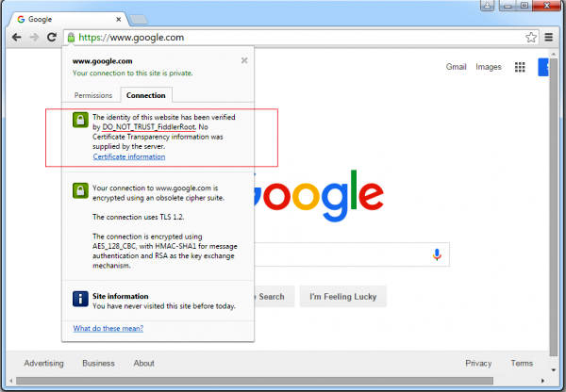Click the green padlock in the address bar
This screenshot has width=566, height=392.
point(71,37)
